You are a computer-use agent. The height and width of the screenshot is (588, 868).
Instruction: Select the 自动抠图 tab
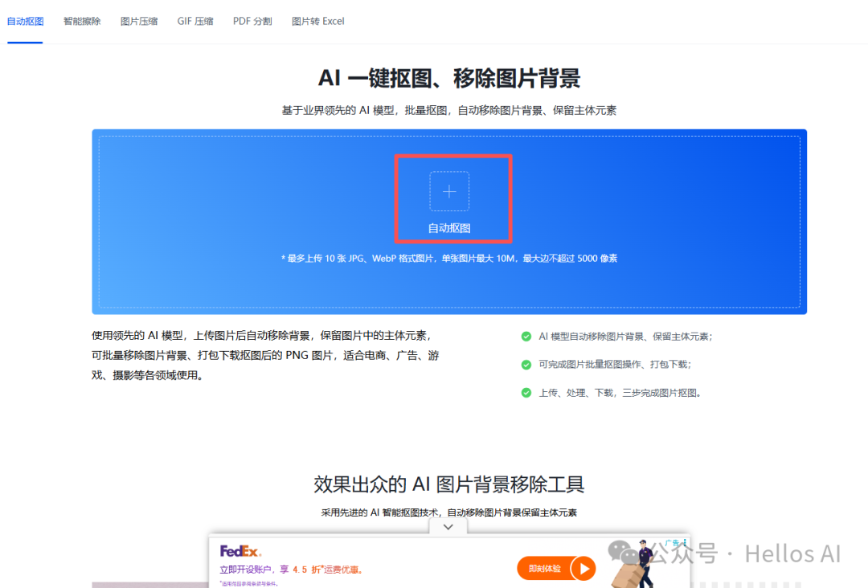click(x=25, y=21)
